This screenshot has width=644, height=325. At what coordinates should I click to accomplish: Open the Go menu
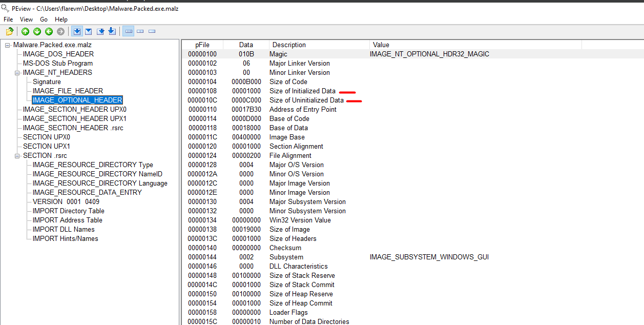[44, 19]
